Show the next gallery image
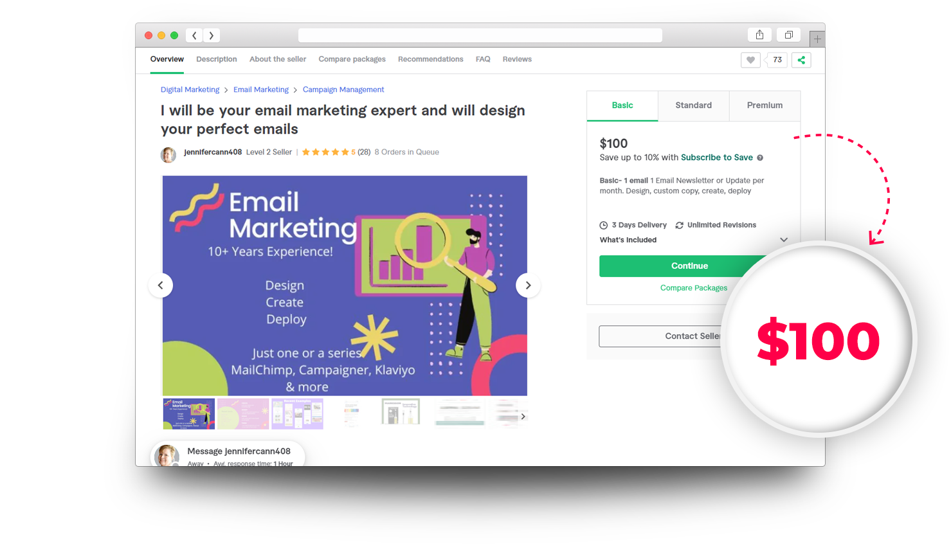951x560 pixels. [528, 285]
